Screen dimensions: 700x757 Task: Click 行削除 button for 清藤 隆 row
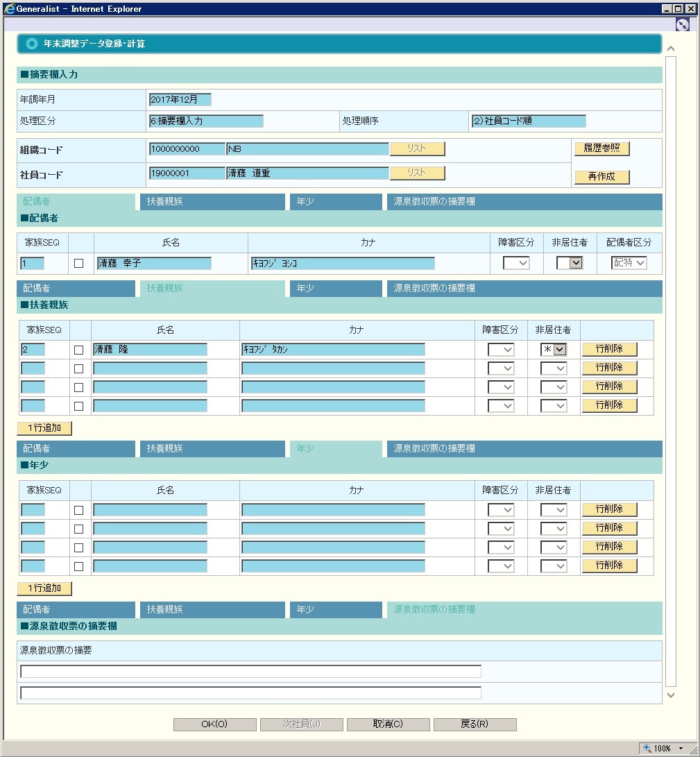pyautogui.click(x=609, y=349)
